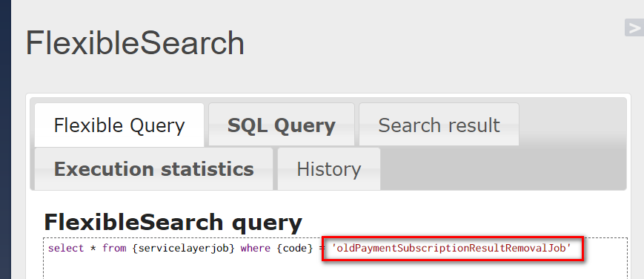The image size is (644, 279).
Task: Click the 'where' keyword in the query
Action: click(256, 248)
